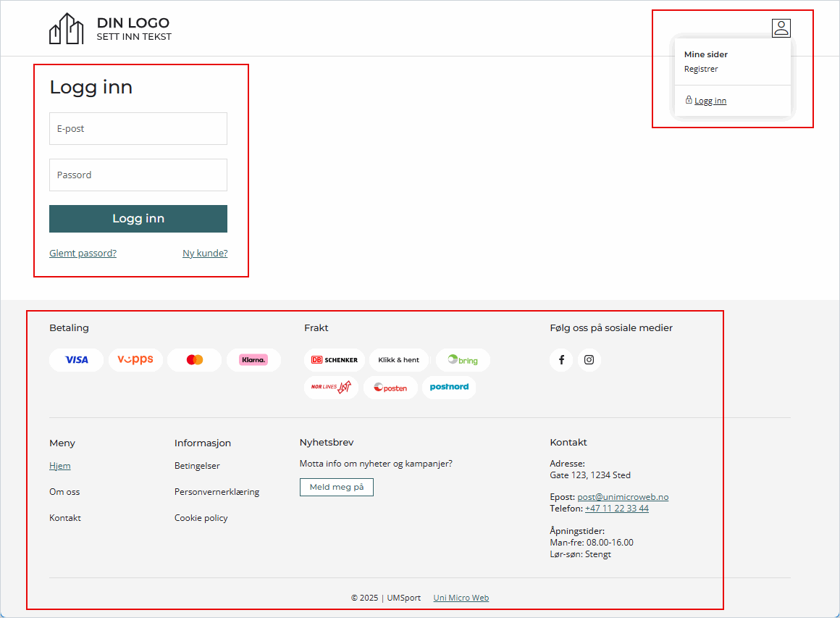840x618 pixels.
Task: Open the Ny kunde? link
Action: point(205,254)
